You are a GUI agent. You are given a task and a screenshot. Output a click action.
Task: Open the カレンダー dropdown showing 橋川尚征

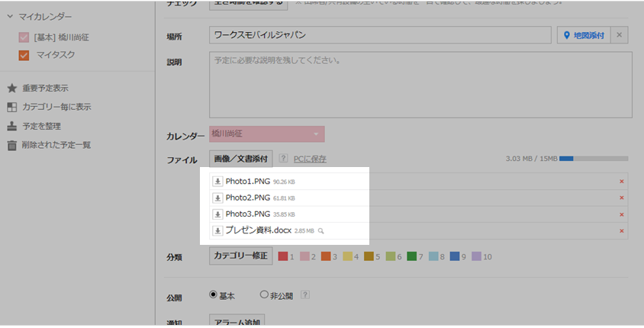(267, 134)
